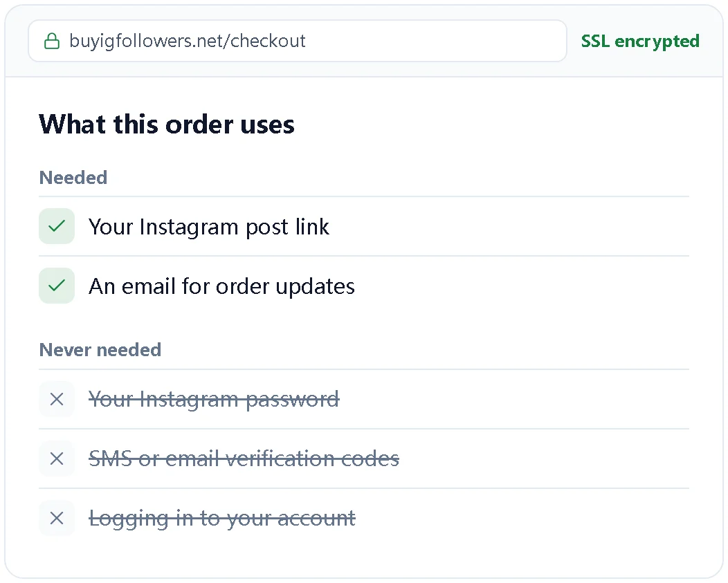Click the 'Needed' section label
728x583 pixels.
73,177
